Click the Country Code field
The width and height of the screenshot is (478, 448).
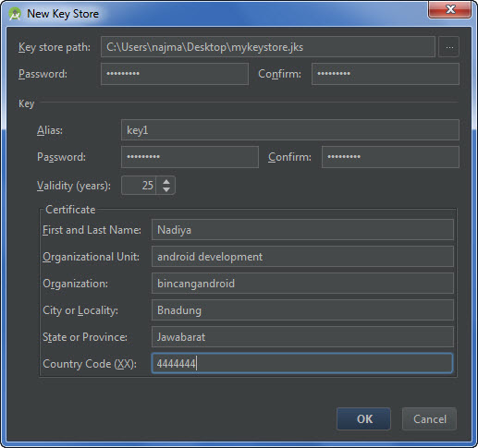pos(302,363)
